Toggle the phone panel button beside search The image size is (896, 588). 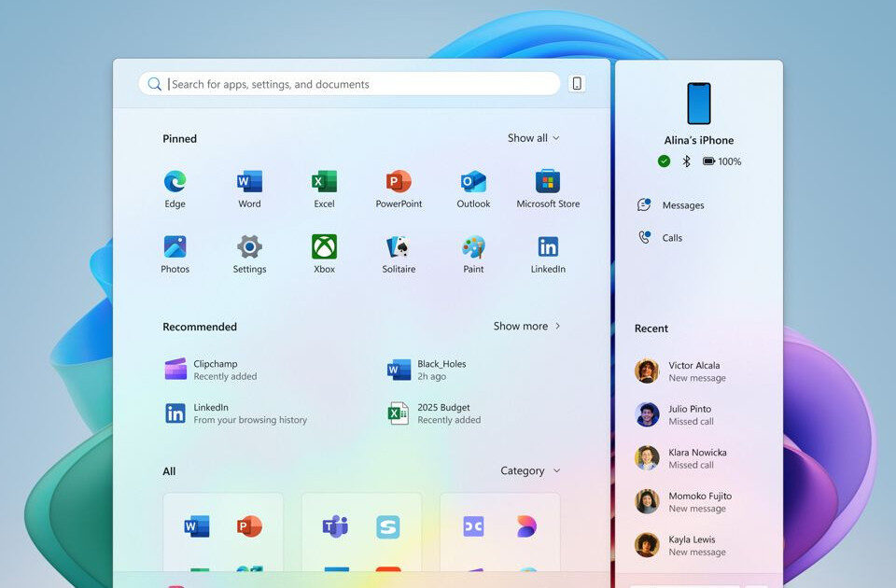pos(577,83)
